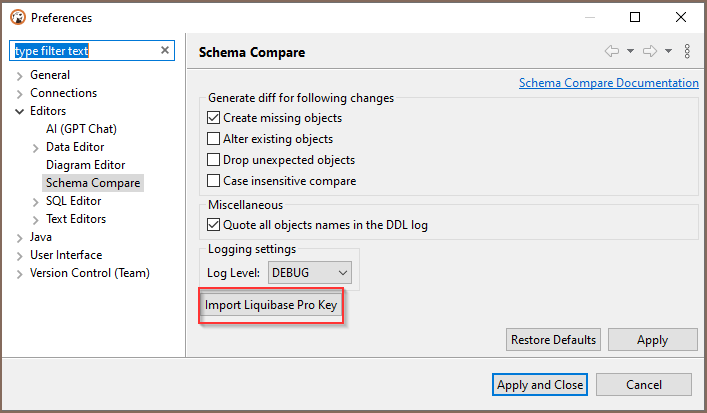707x413 pixels.
Task: Open the forward history dropdown arrow
Action: click(x=668, y=51)
